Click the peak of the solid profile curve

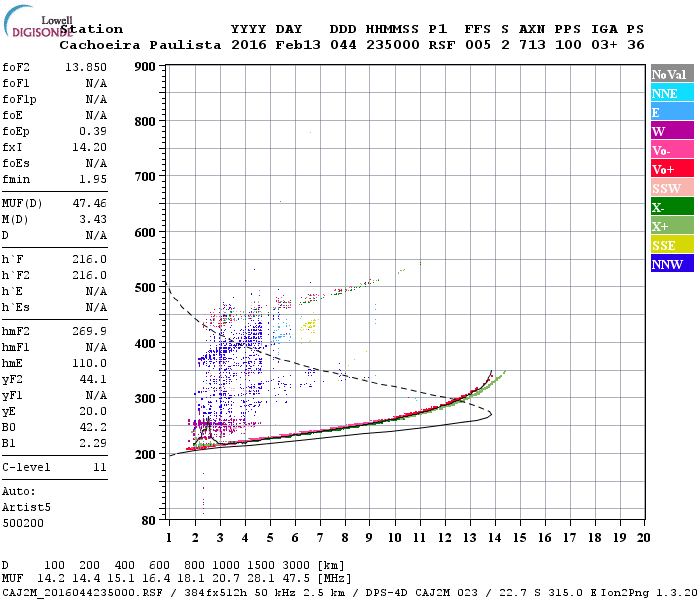pos(491,414)
